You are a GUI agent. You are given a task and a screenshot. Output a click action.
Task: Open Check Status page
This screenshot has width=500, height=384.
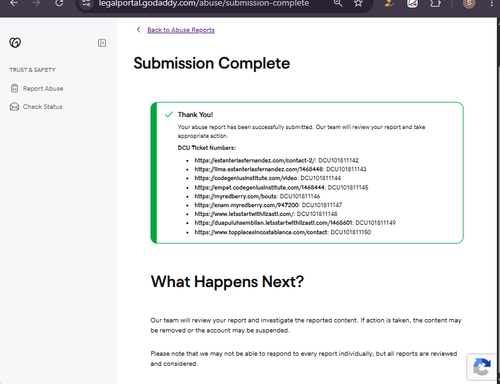(42, 107)
